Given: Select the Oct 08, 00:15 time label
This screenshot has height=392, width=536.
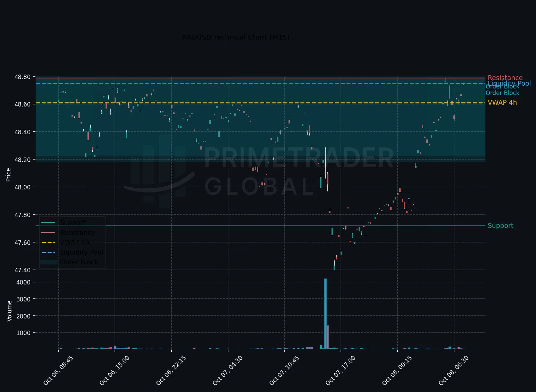Looking at the screenshot, I should pyautogui.click(x=397, y=370).
